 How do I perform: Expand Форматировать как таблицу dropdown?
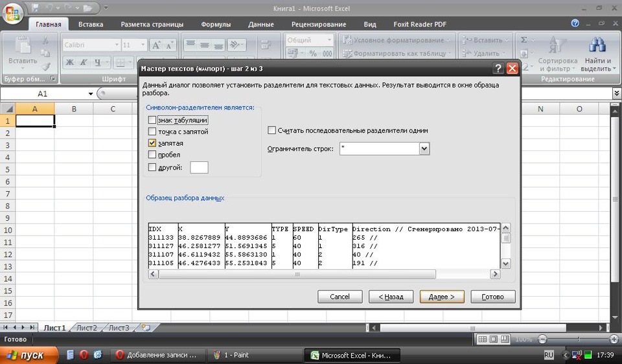coord(450,53)
